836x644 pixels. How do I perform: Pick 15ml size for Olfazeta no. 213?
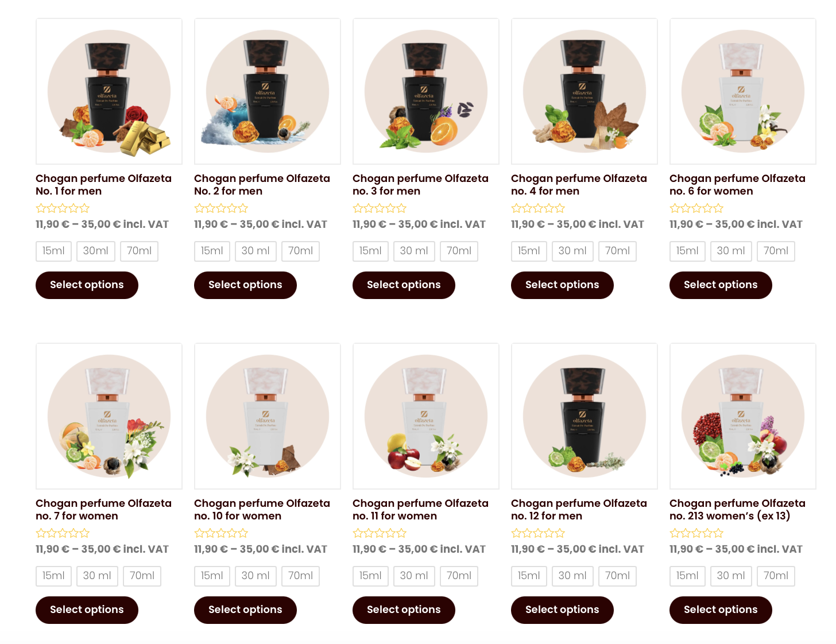pyautogui.click(x=687, y=576)
